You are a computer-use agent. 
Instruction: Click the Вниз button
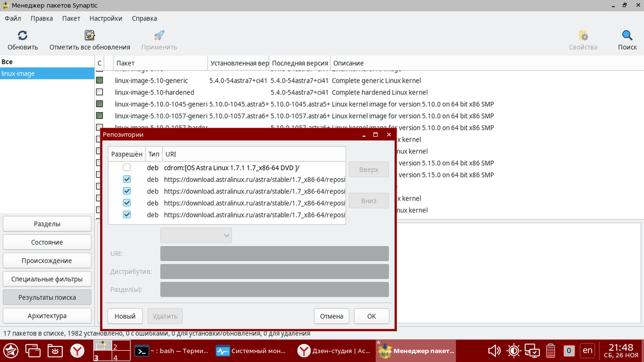(x=369, y=201)
